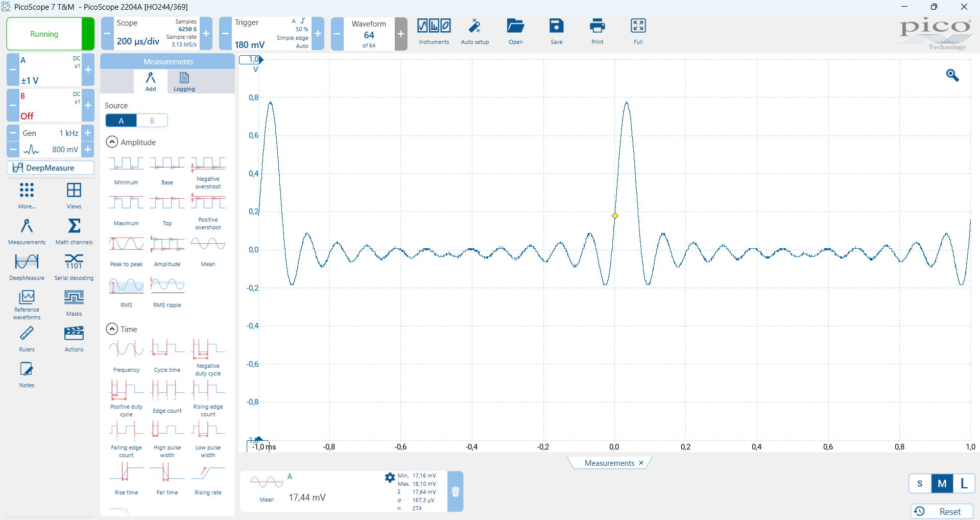Switch measurement source to channel B

pyautogui.click(x=152, y=121)
